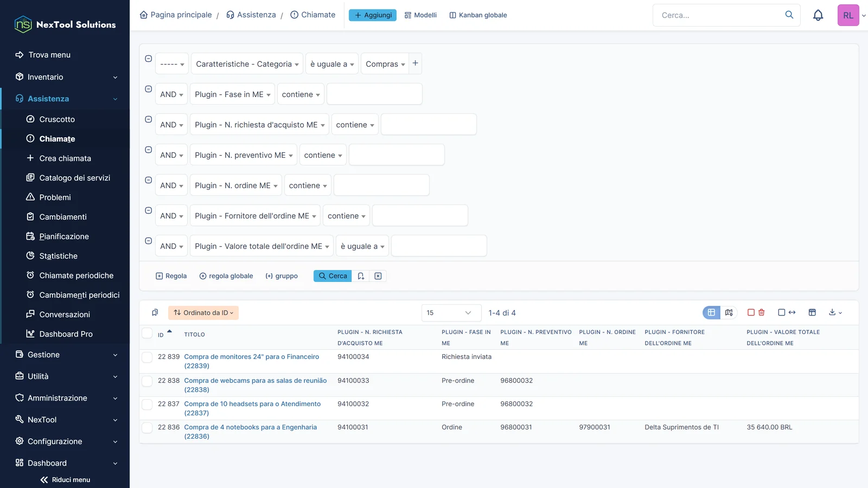Select table view icon
The width and height of the screenshot is (868, 488).
tap(711, 312)
